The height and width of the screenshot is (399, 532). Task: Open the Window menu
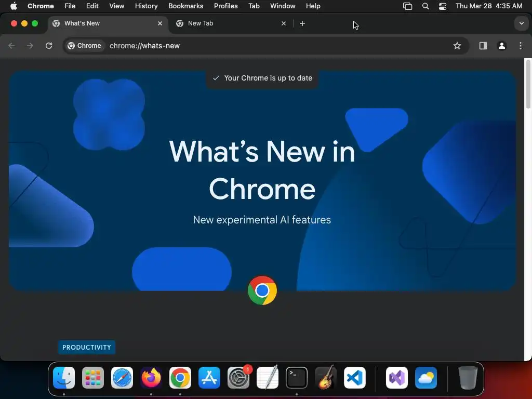(x=283, y=6)
